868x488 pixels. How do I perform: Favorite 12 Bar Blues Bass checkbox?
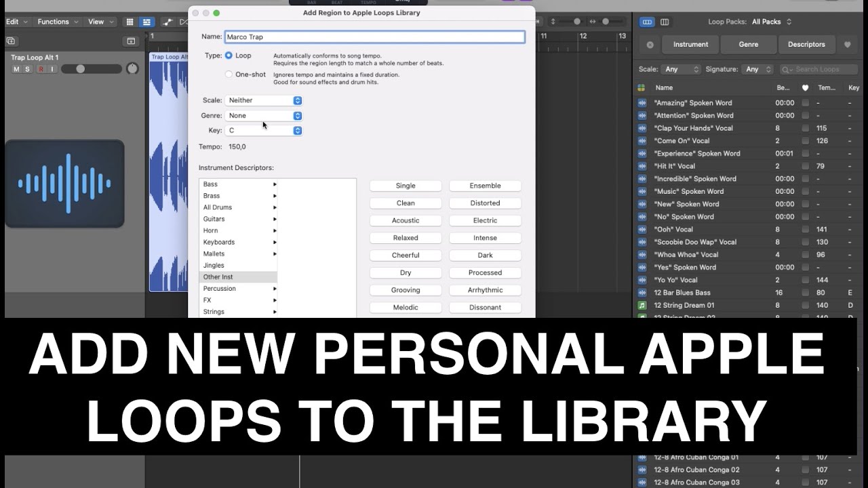[805, 293]
